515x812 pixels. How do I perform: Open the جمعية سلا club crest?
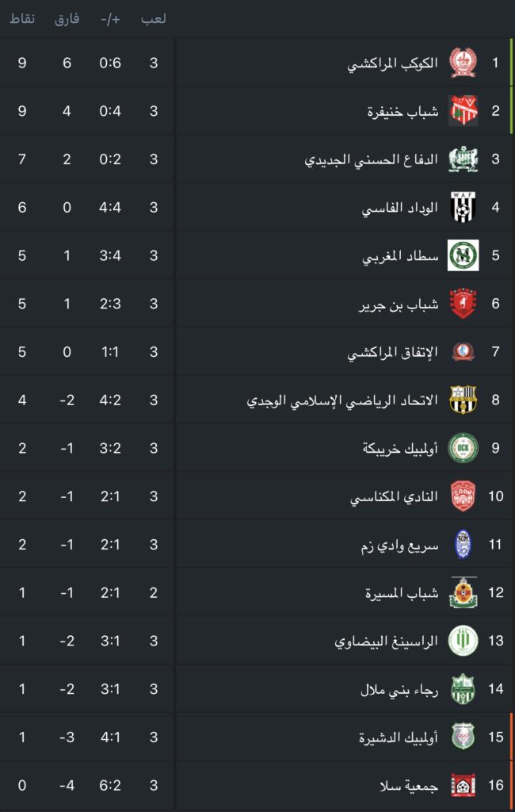pos(463,785)
